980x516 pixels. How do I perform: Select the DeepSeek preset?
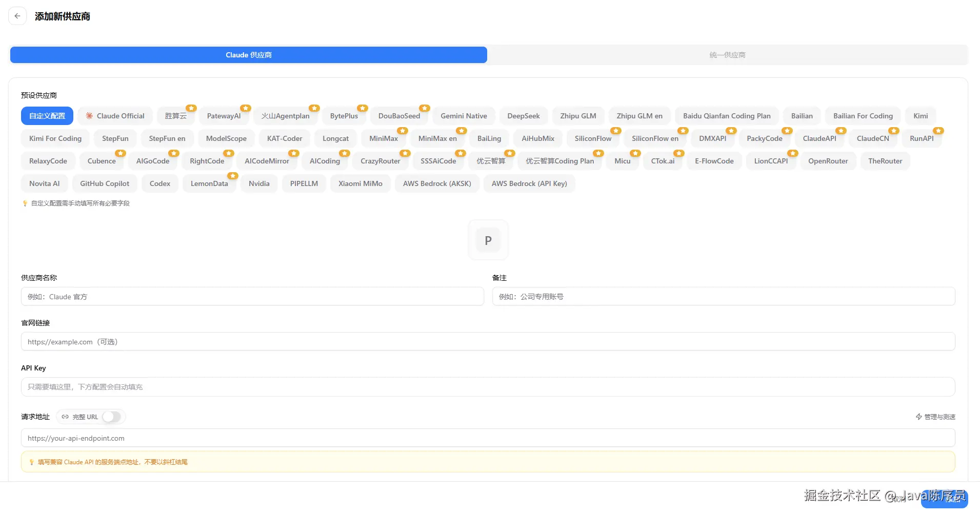(x=524, y=116)
